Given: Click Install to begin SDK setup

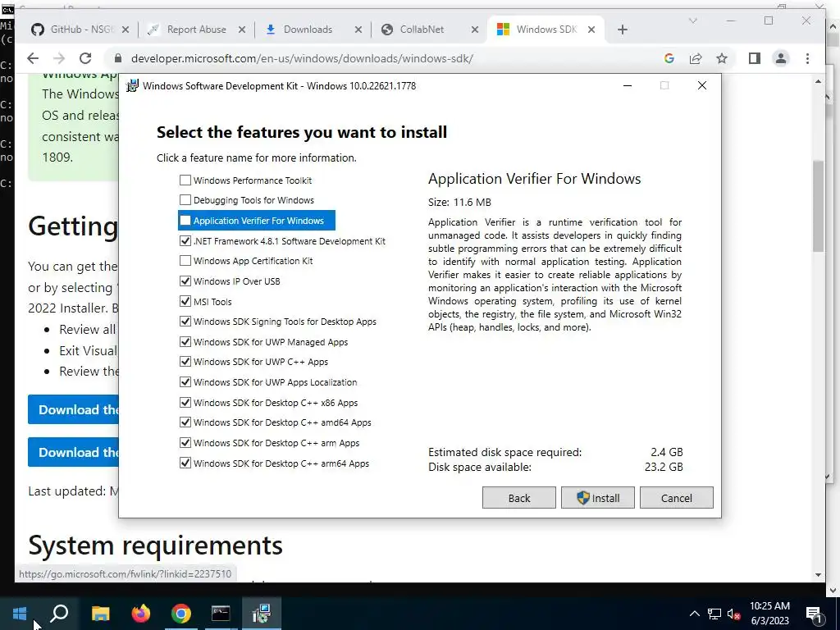Looking at the screenshot, I should click(597, 498).
